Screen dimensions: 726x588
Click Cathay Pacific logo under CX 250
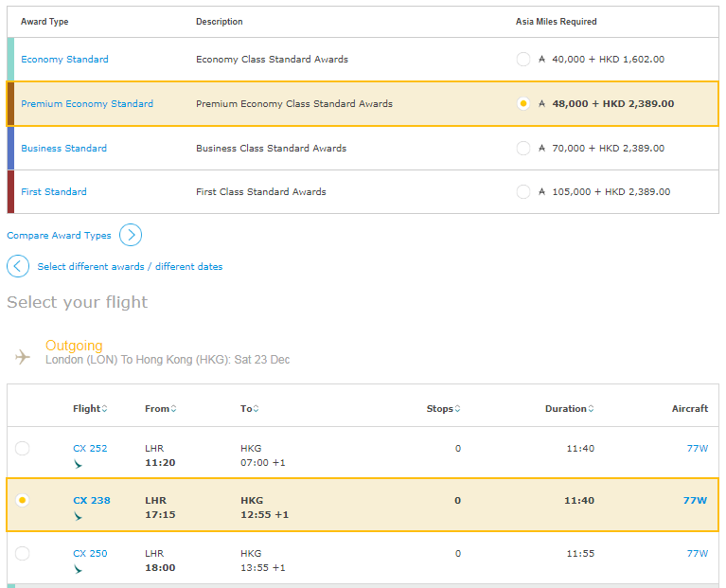pyautogui.click(x=78, y=569)
